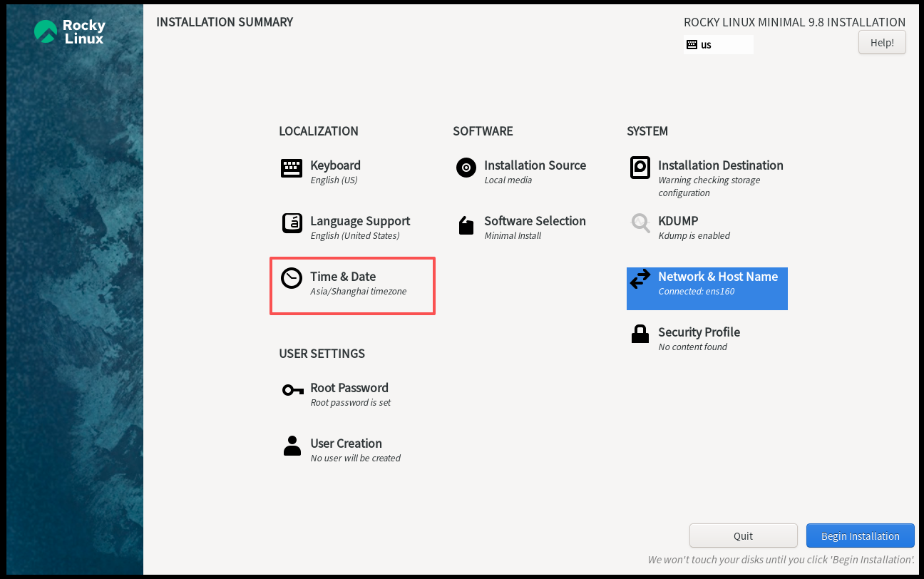
Task: Click the User Creation person icon
Action: coord(292,446)
